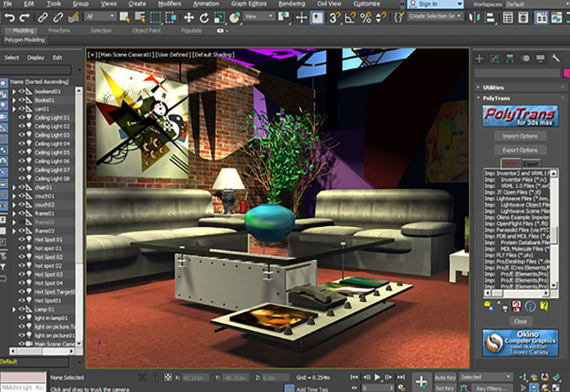Toggle the Auto Key animation mode
This screenshot has width=570, height=392.
tap(445, 376)
